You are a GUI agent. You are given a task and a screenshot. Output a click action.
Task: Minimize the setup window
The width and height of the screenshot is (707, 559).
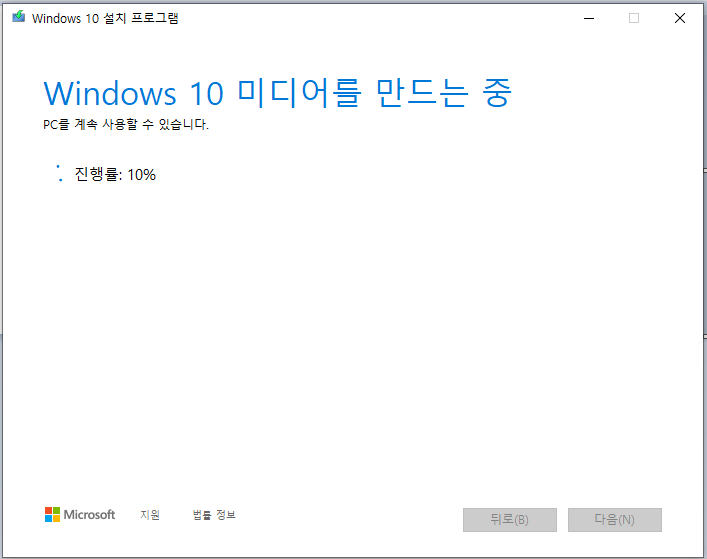(589, 18)
